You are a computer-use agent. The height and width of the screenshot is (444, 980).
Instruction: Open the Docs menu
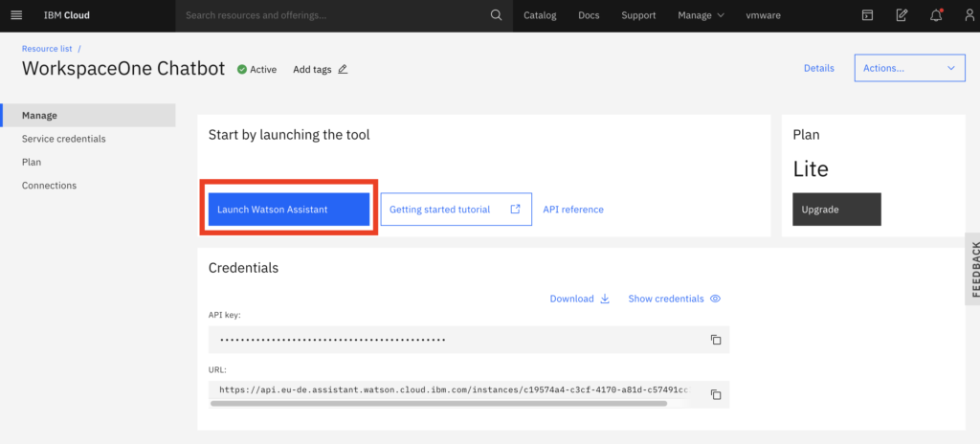click(589, 15)
